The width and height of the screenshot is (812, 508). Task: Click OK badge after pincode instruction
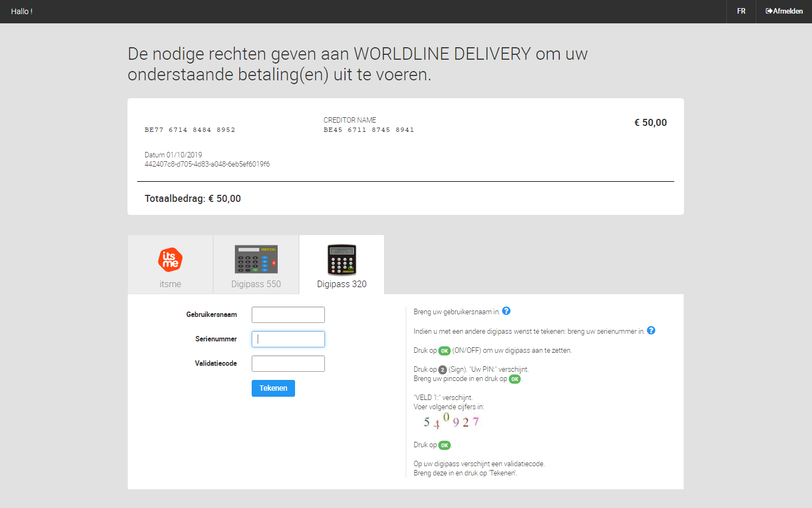coord(515,379)
